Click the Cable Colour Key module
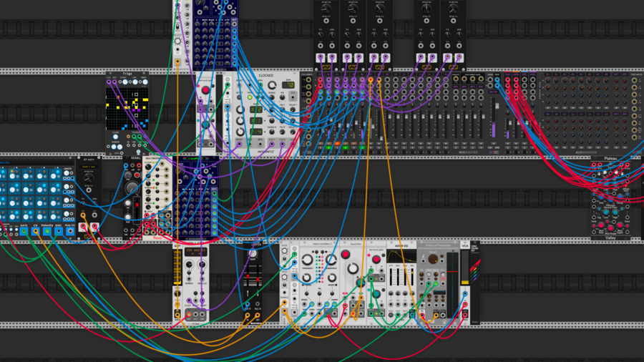 coord(475,283)
